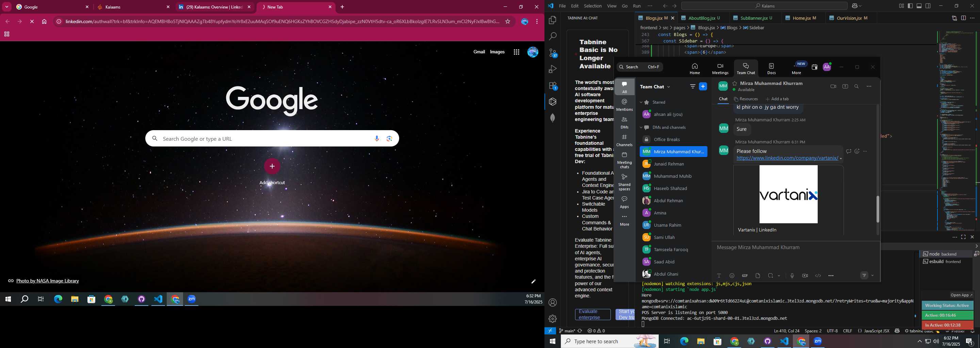This screenshot has width=980, height=348.
Task: Open the send options chevron beside send button
Action: pyautogui.click(x=872, y=276)
